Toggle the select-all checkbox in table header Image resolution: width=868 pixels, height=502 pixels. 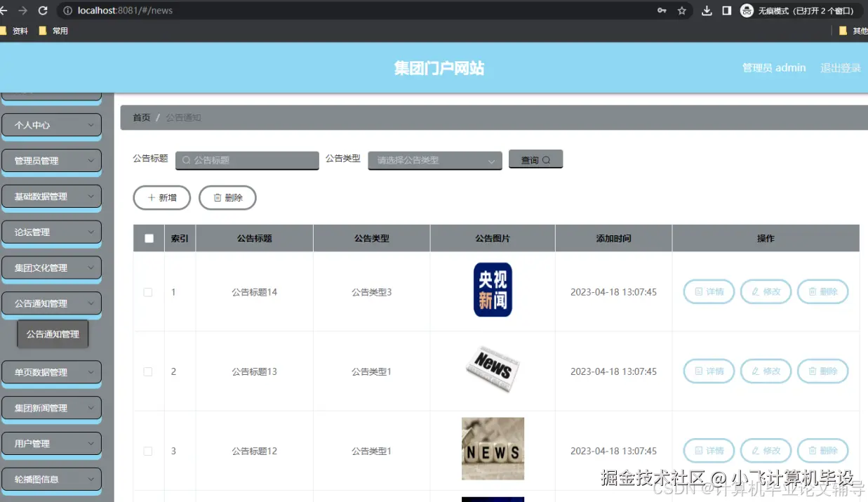click(149, 239)
